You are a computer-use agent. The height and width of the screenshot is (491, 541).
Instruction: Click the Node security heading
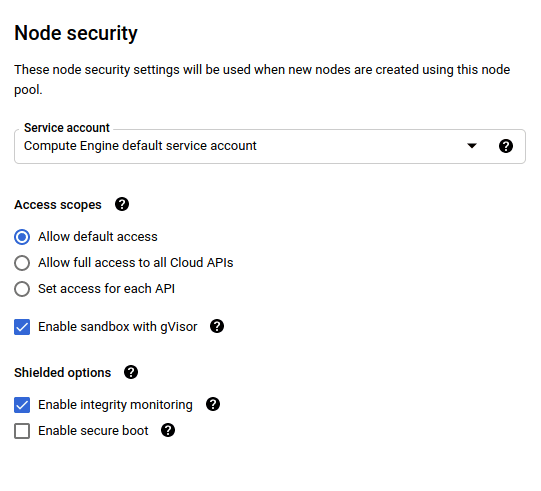tap(76, 33)
